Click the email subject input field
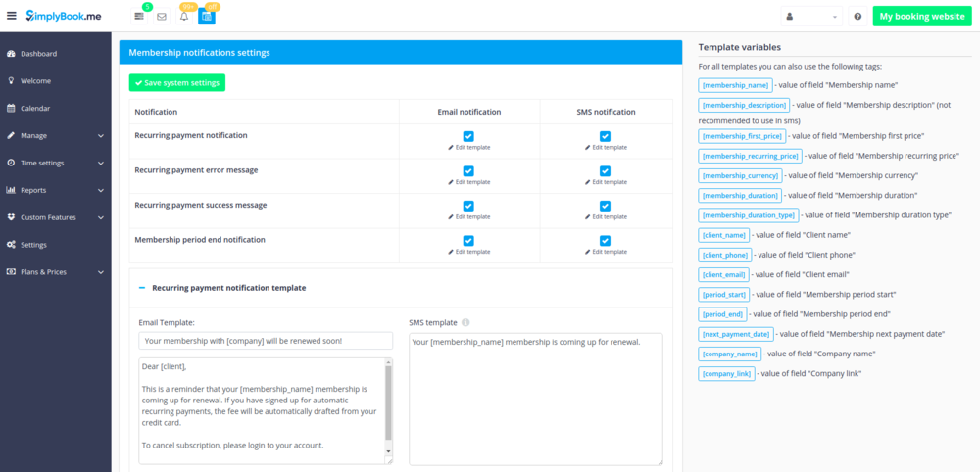Viewport: 980px width, 472px height. point(266,341)
